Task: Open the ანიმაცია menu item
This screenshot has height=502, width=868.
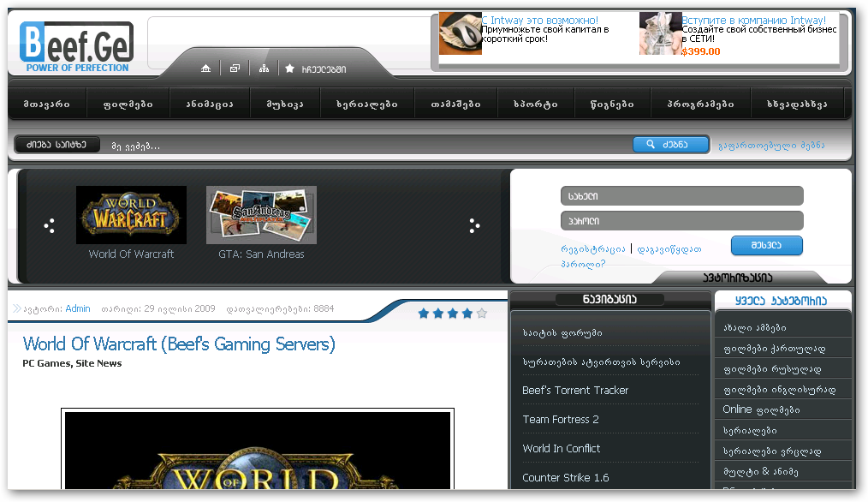Action: pyautogui.click(x=210, y=104)
